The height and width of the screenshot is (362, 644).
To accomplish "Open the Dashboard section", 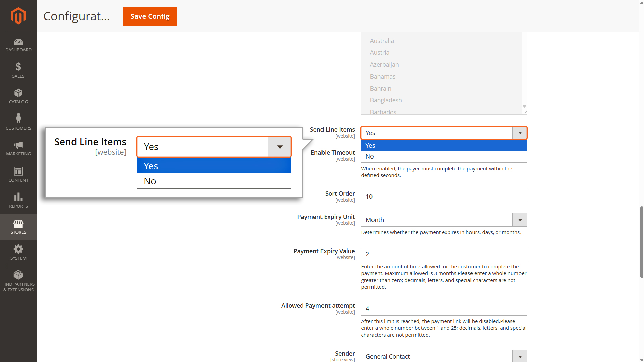I will point(18,45).
